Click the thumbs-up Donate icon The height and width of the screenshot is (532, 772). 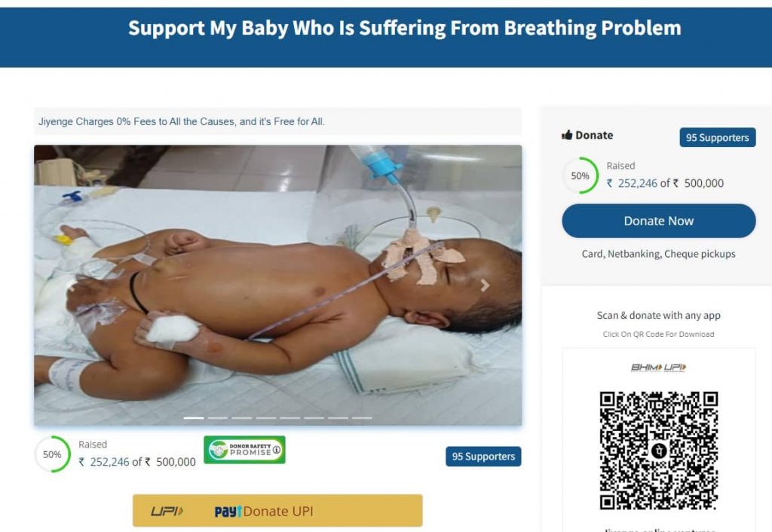click(567, 135)
